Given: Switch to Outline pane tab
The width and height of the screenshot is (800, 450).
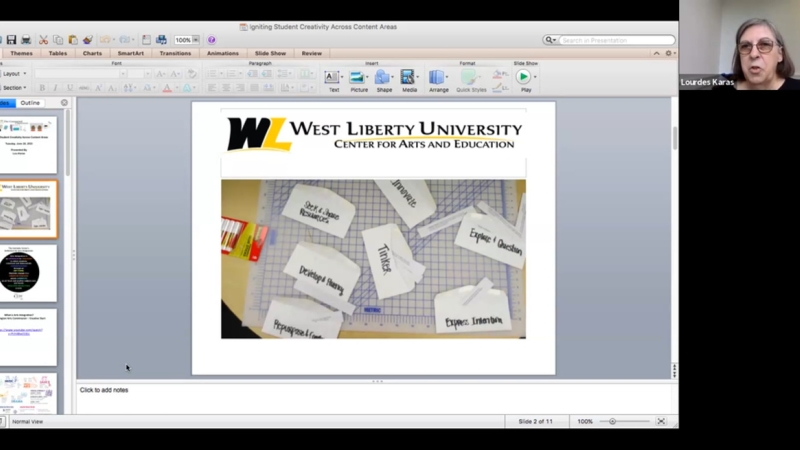Looking at the screenshot, I should pyautogui.click(x=31, y=102).
